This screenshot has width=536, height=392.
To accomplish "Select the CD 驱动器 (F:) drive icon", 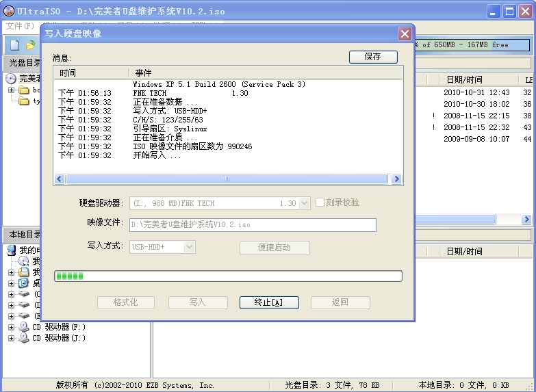I will pyautogui.click(x=23, y=327).
